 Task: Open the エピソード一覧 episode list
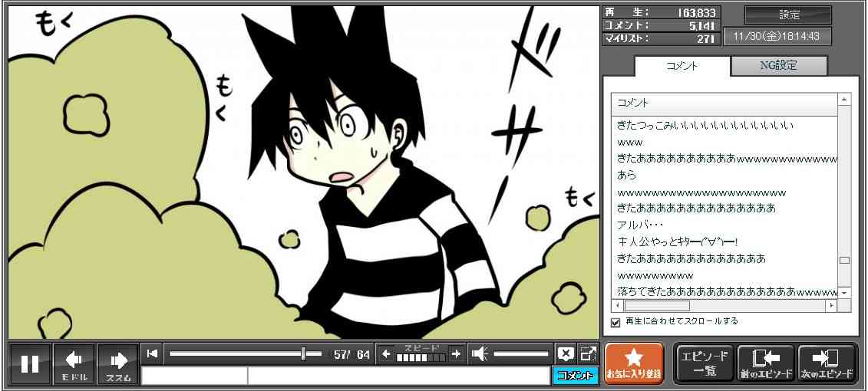coord(704,363)
